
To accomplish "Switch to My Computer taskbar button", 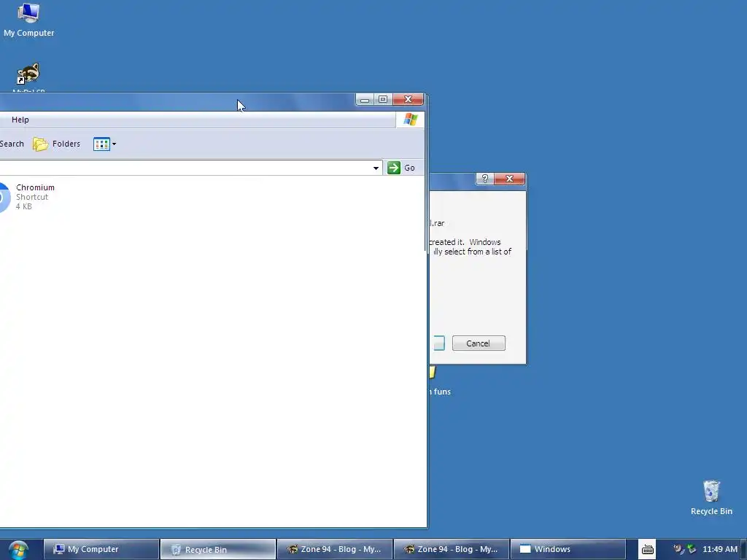I will pyautogui.click(x=101, y=549).
